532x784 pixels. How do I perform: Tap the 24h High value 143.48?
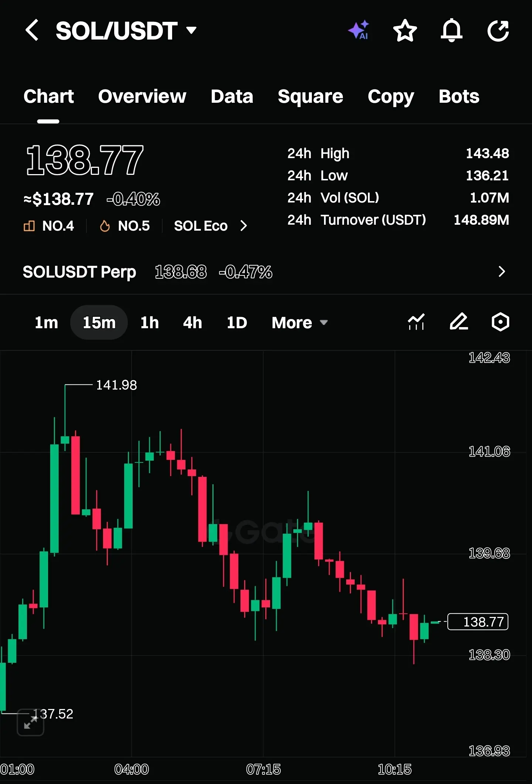point(487,153)
